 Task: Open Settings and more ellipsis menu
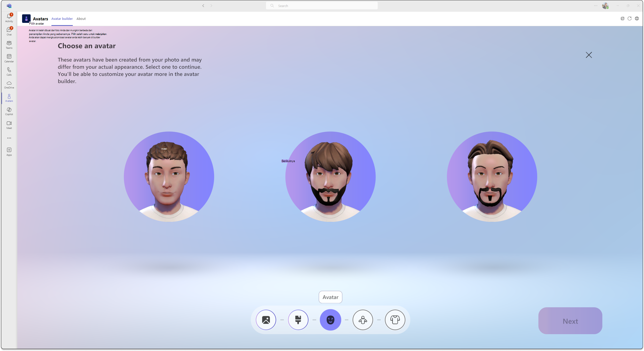(x=596, y=6)
